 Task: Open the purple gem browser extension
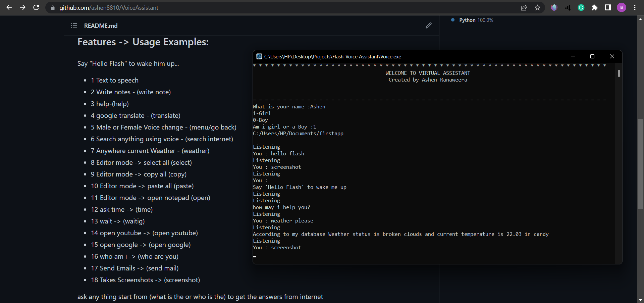[554, 7]
